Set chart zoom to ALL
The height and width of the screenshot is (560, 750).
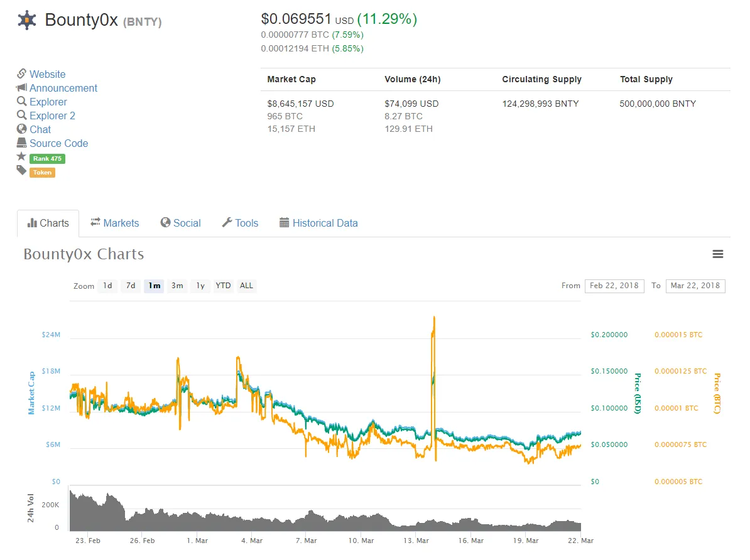246,286
